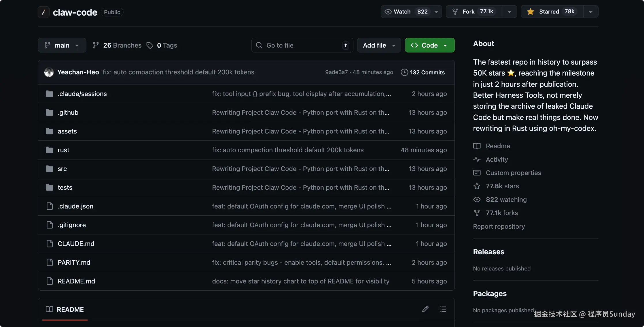Open the main branch selector dropdown
This screenshot has width=644, height=327.
click(62, 45)
